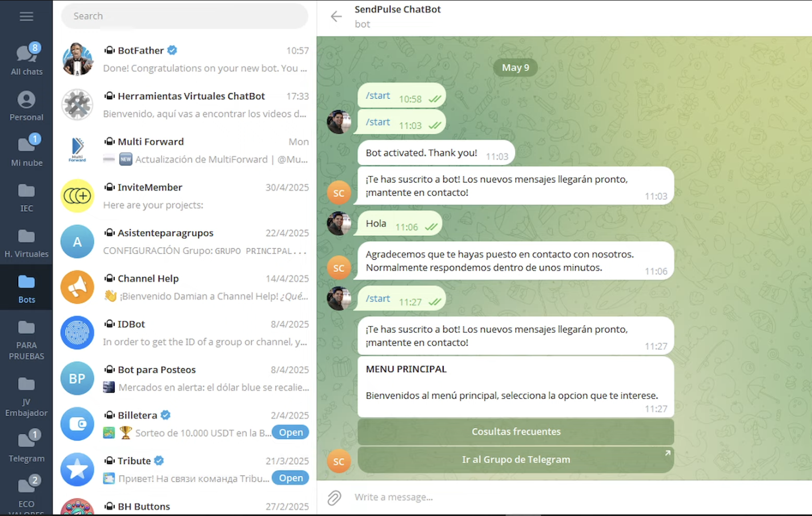Click BotFather's verified badge
The image size is (812, 516).
click(x=172, y=50)
